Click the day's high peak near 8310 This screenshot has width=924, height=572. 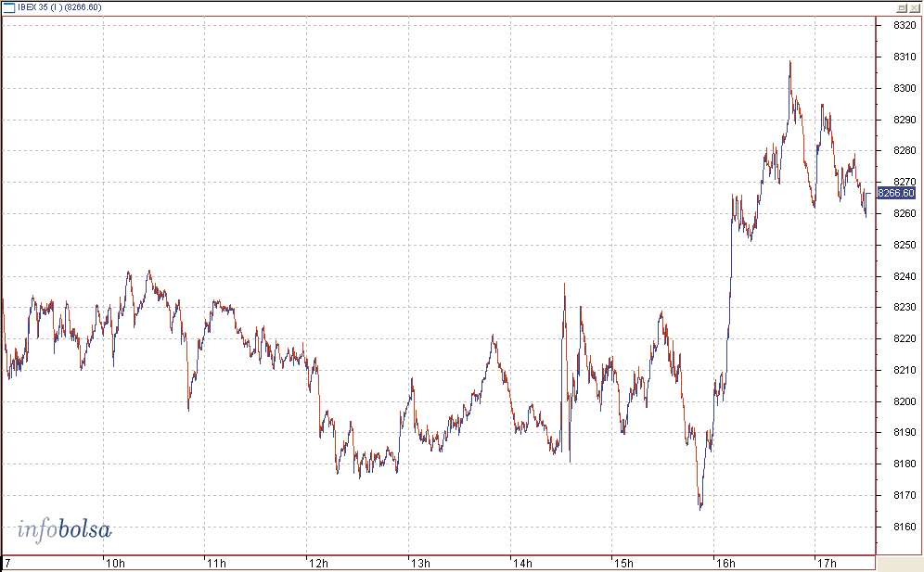point(789,62)
